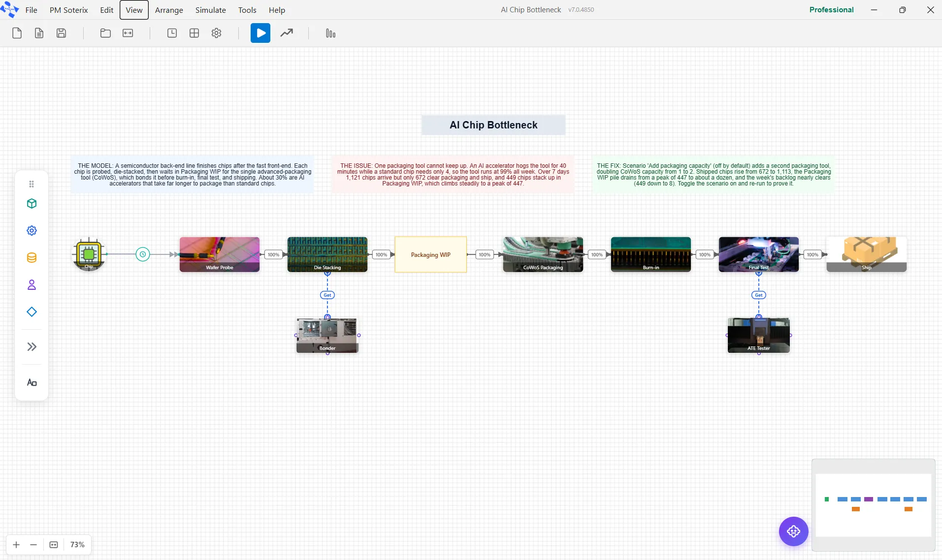Select the gear activity tool in sidebar
The width and height of the screenshot is (942, 560).
point(32,230)
